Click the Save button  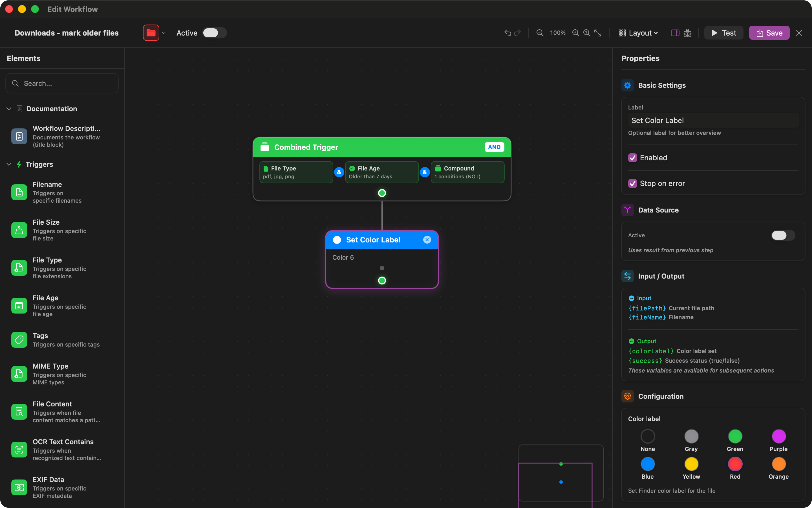click(769, 33)
